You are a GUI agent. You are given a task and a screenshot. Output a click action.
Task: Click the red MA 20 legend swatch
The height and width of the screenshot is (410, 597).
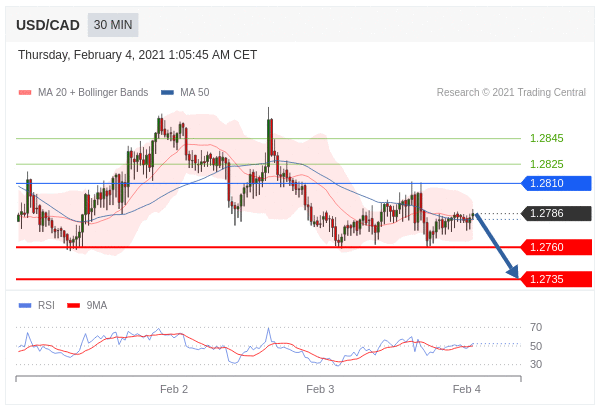tap(25, 93)
